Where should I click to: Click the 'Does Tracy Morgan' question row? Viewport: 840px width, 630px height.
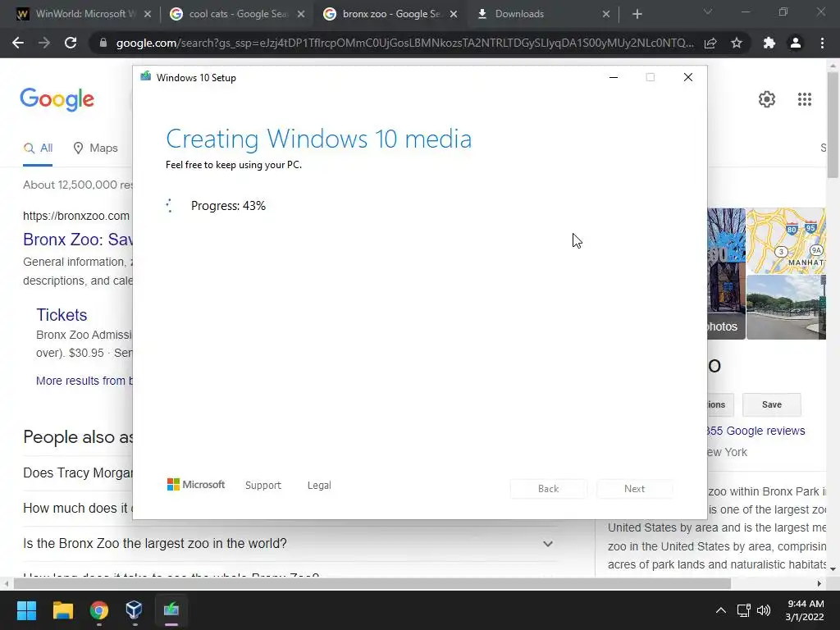click(x=78, y=473)
